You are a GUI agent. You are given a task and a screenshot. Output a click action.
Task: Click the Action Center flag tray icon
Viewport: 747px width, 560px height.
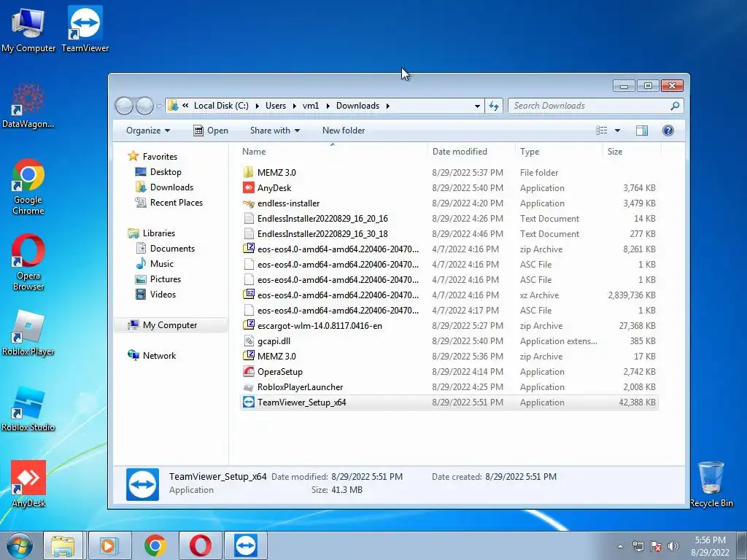(x=656, y=546)
